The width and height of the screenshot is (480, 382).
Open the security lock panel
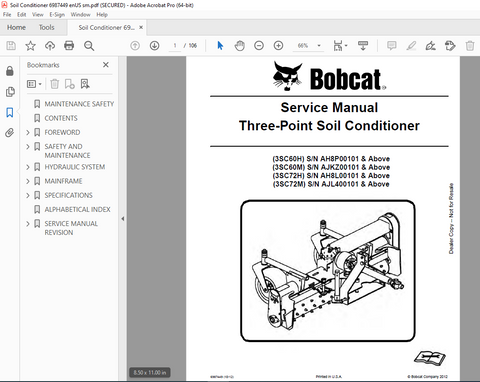pyautogui.click(x=10, y=71)
